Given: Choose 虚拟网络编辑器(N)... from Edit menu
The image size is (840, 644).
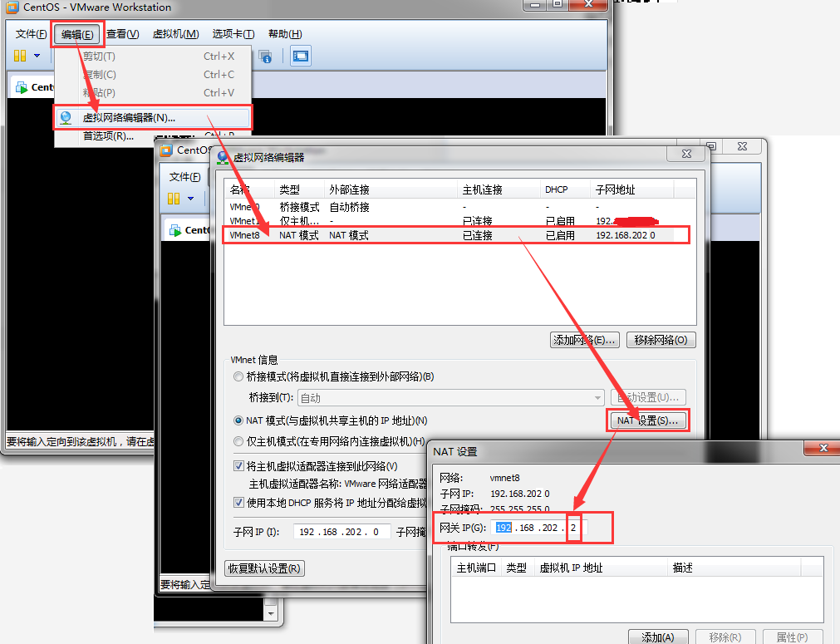Looking at the screenshot, I should pyautogui.click(x=153, y=118).
